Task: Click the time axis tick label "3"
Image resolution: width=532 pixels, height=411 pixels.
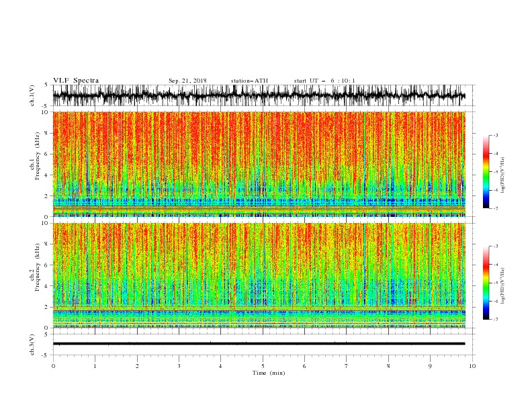Action: [x=179, y=366]
